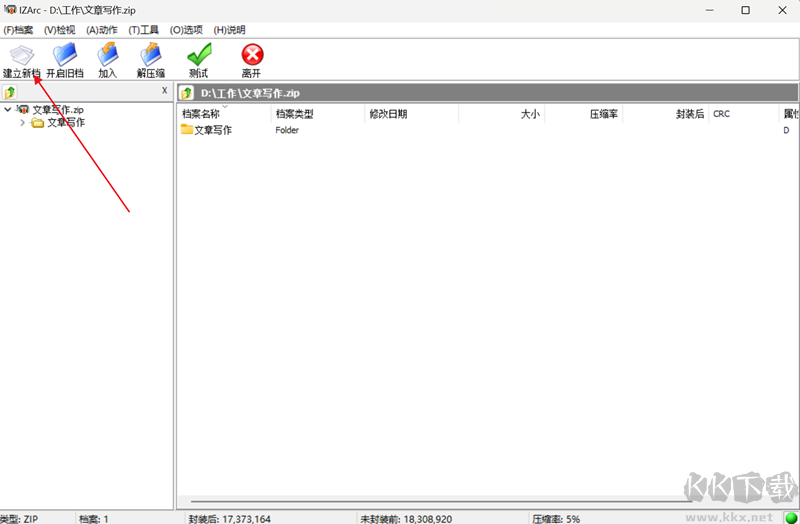
Task: Open the (T)工具 menu
Action: pyautogui.click(x=144, y=30)
